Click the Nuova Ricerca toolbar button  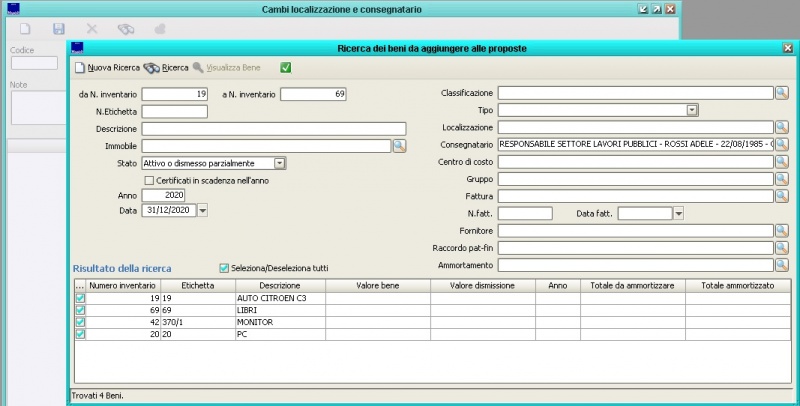tap(107, 68)
